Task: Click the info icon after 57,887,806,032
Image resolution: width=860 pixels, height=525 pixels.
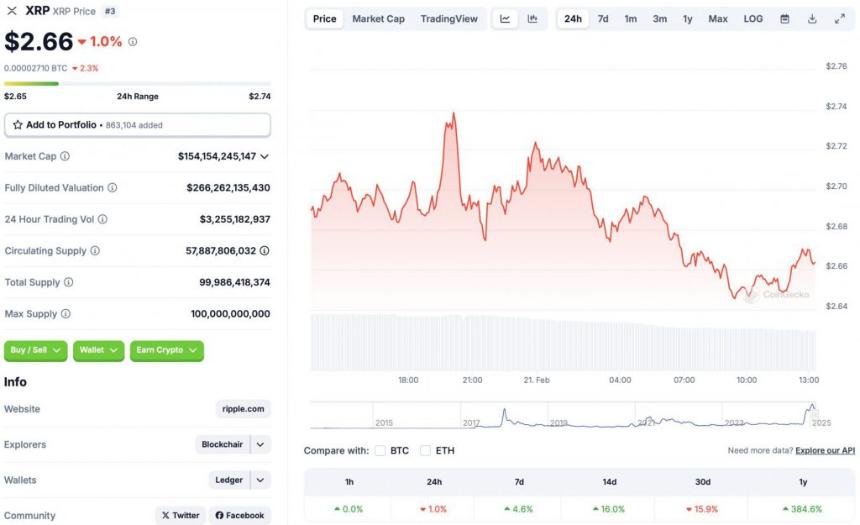Action: (264, 251)
